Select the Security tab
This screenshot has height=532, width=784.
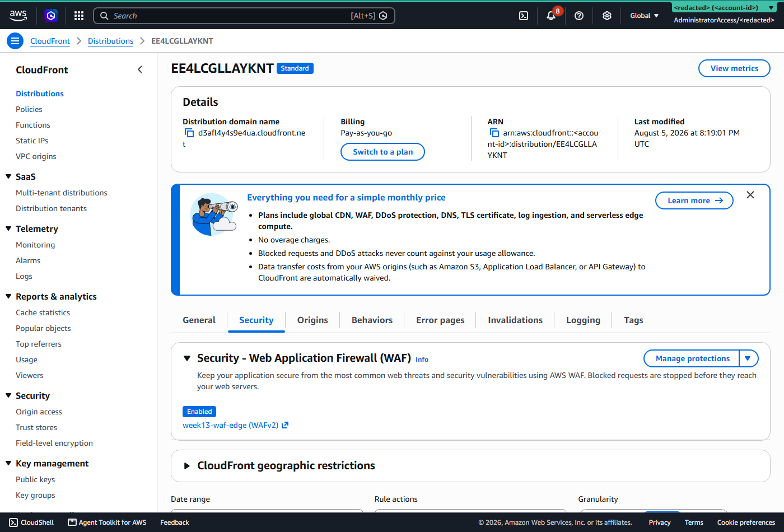(x=256, y=320)
